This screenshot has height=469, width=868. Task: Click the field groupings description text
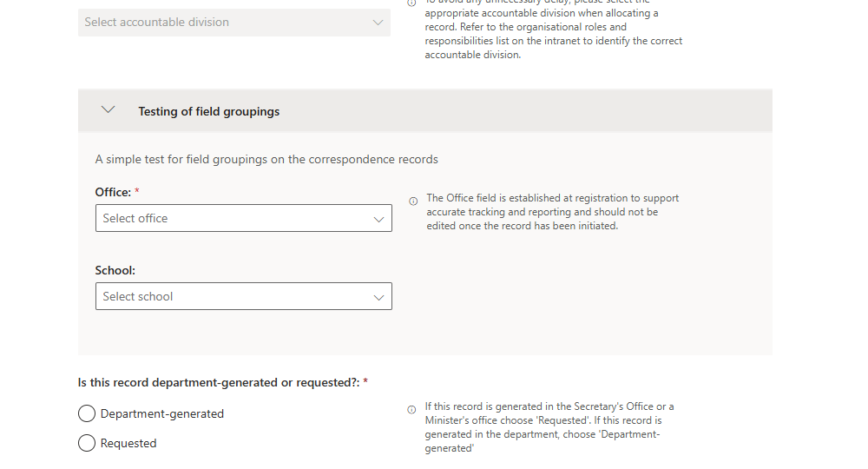click(x=266, y=159)
